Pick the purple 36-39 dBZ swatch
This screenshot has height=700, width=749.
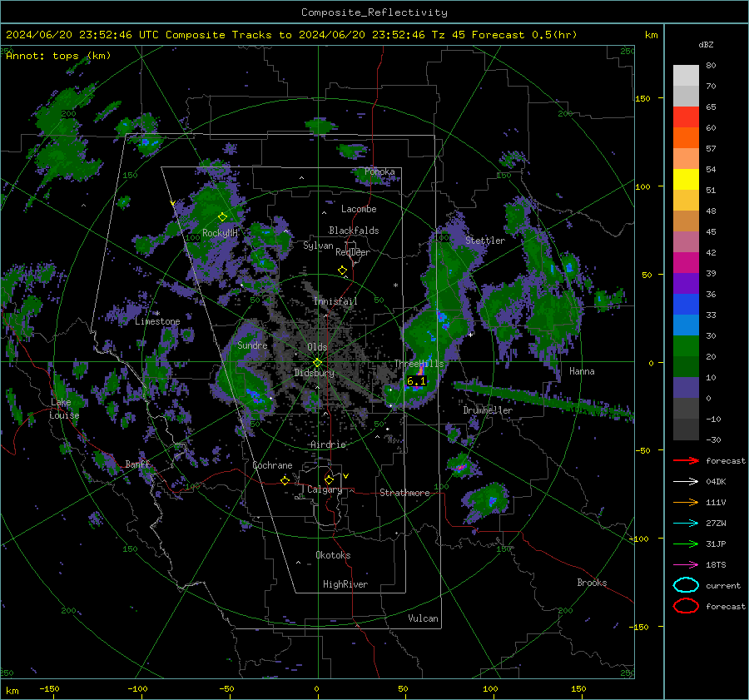click(686, 283)
